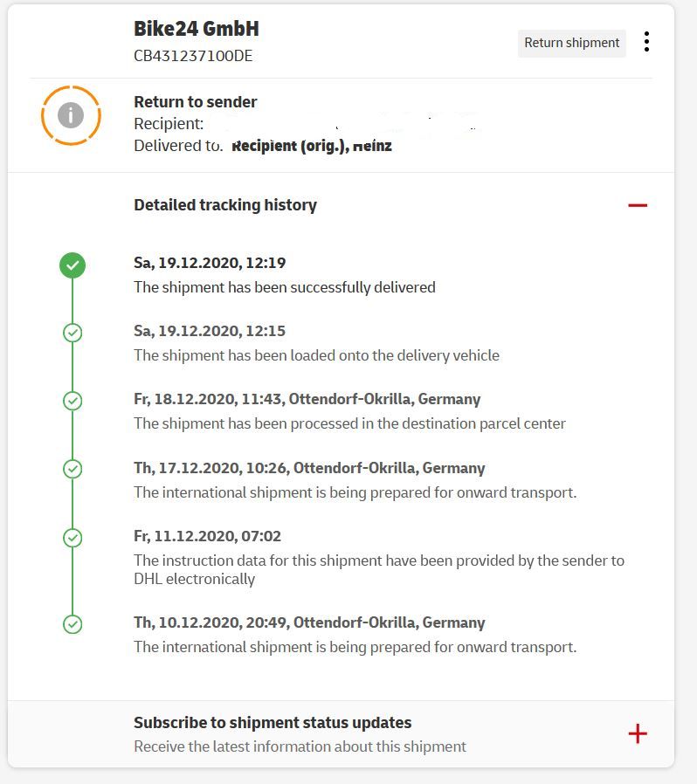Image resolution: width=697 pixels, height=784 pixels.
Task: Click Receive the latest information text
Action: (300, 746)
